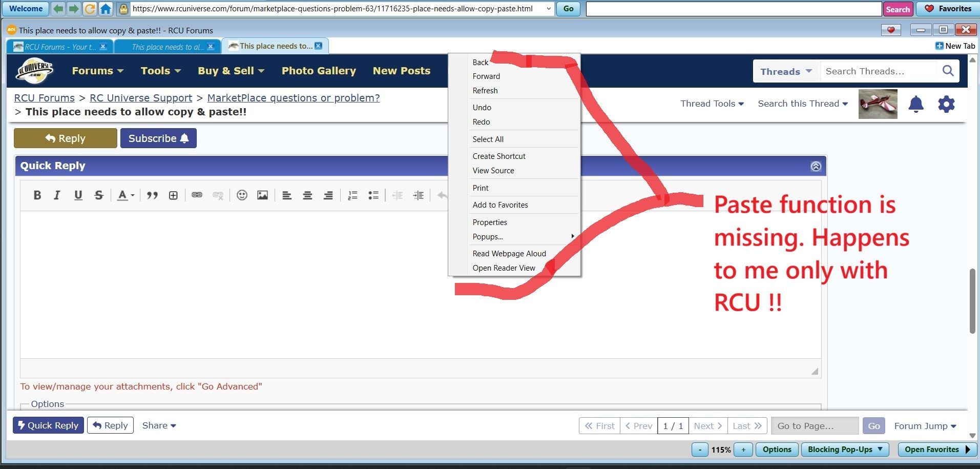Open notifications bell icon

pos(915,104)
